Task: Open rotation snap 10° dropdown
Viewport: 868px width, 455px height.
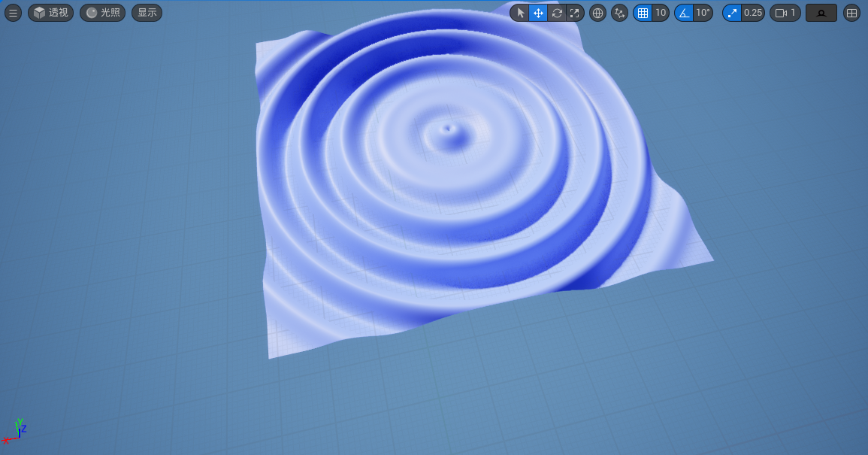Action: (703, 13)
